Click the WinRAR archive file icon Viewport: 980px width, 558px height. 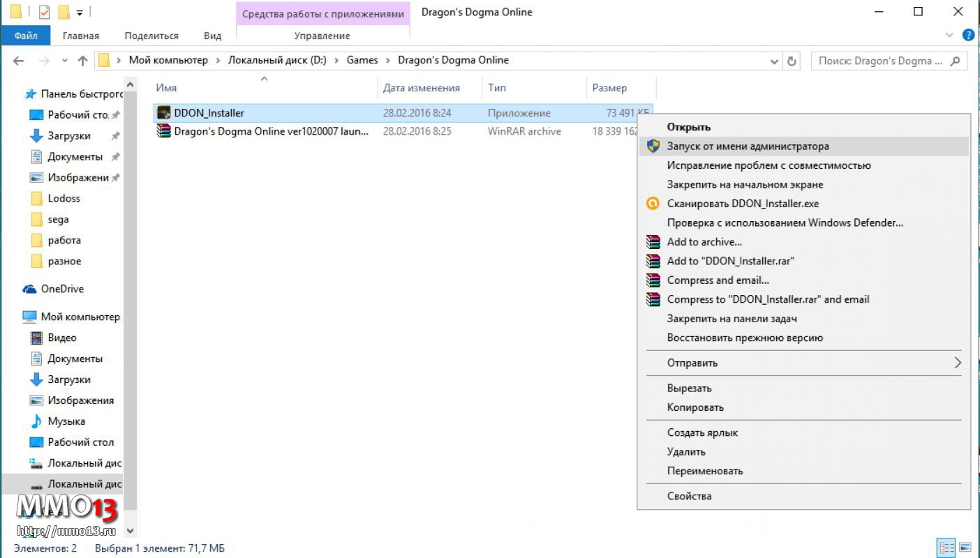coord(164,131)
